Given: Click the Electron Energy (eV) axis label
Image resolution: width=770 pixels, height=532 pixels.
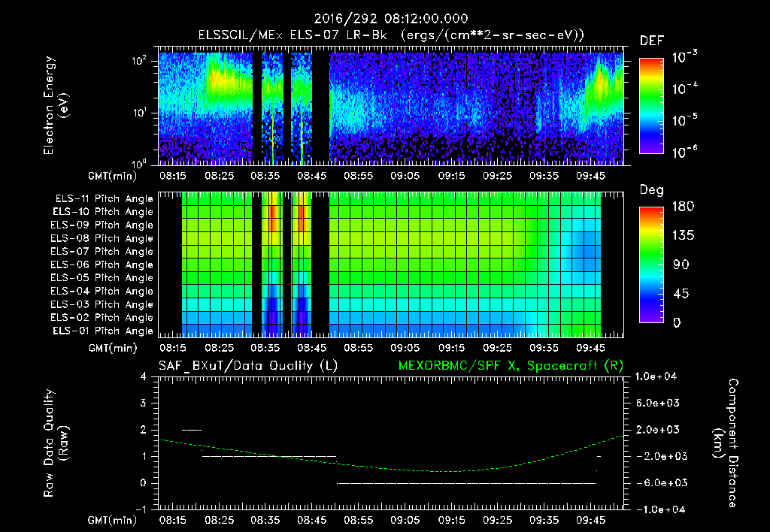Looking at the screenshot, I should (56, 105).
